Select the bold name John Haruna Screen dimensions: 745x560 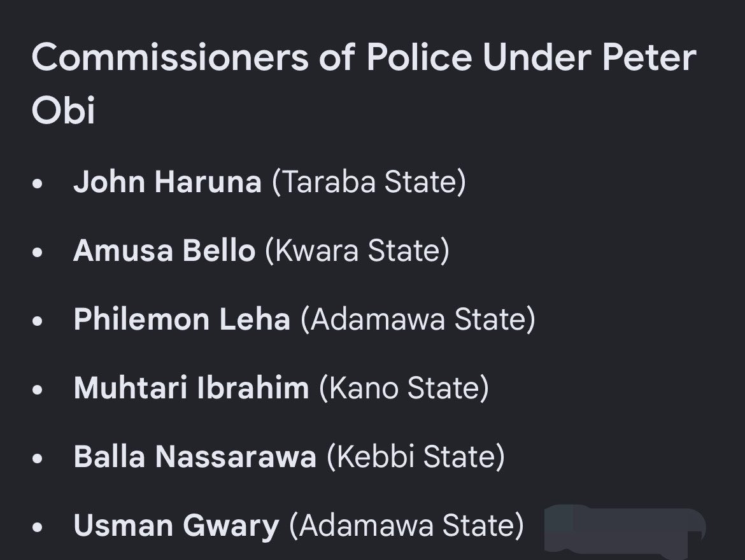pos(167,182)
